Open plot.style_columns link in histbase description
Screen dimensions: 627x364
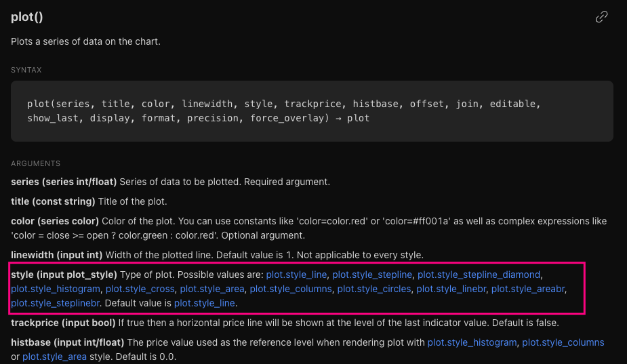(x=563, y=343)
